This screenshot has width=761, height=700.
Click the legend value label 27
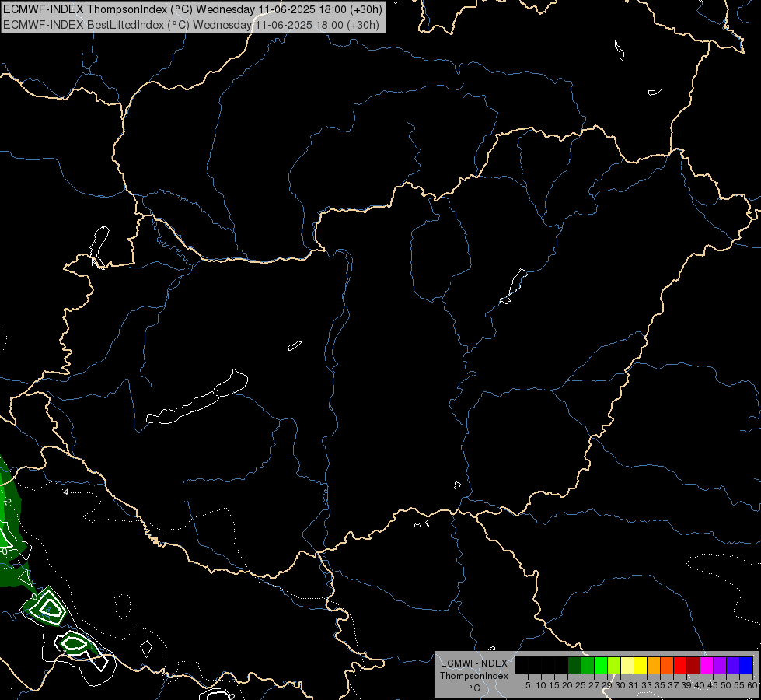point(594,685)
